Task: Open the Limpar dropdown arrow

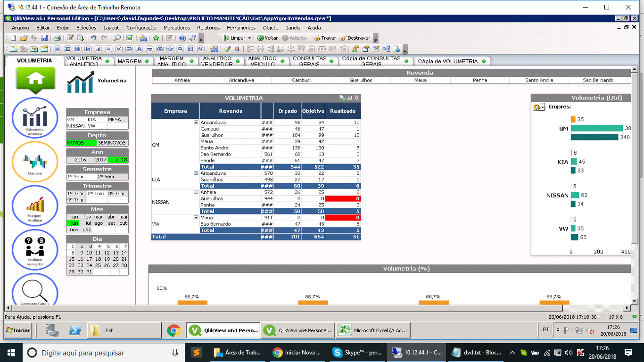Action: click(x=249, y=38)
